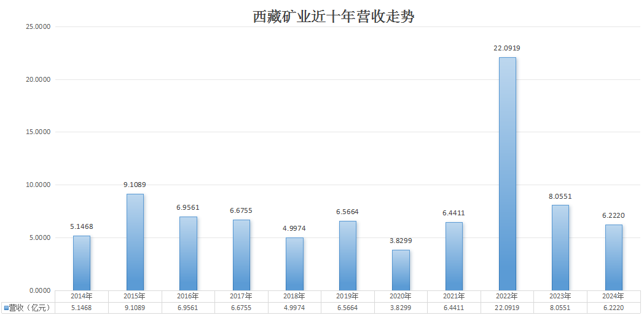
Task: Click the chart title 西藏矿业近十年营收走势
Action: tap(333, 17)
